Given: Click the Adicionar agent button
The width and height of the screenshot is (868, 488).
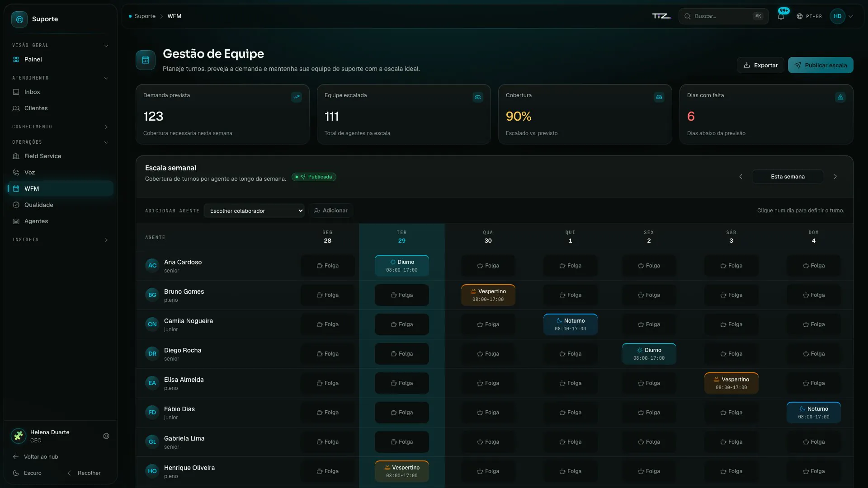Looking at the screenshot, I should (331, 211).
